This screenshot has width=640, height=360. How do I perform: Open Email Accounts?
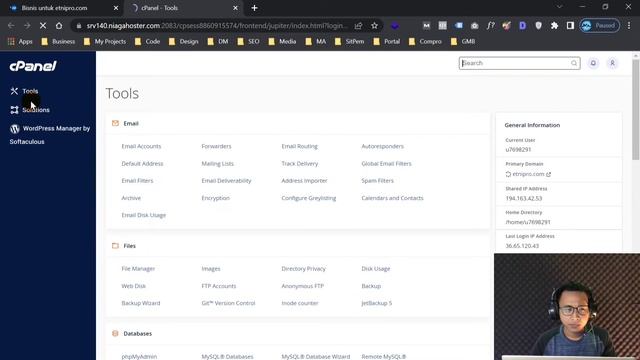141,146
